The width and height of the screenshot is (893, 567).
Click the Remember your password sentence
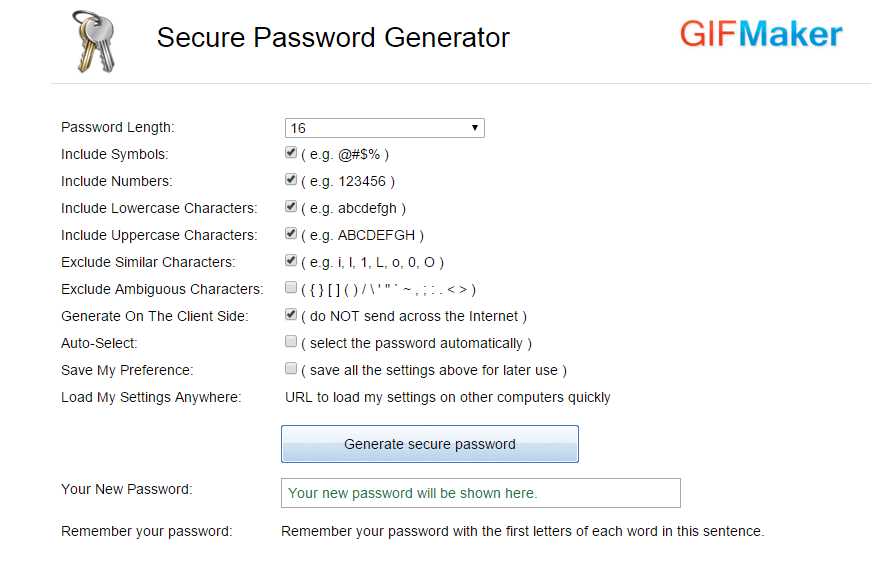tap(522, 531)
